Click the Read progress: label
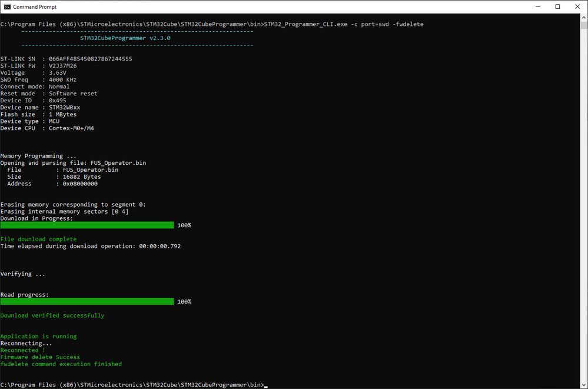The height and width of the screenshot is (389, 588). (x=25, y=295)
